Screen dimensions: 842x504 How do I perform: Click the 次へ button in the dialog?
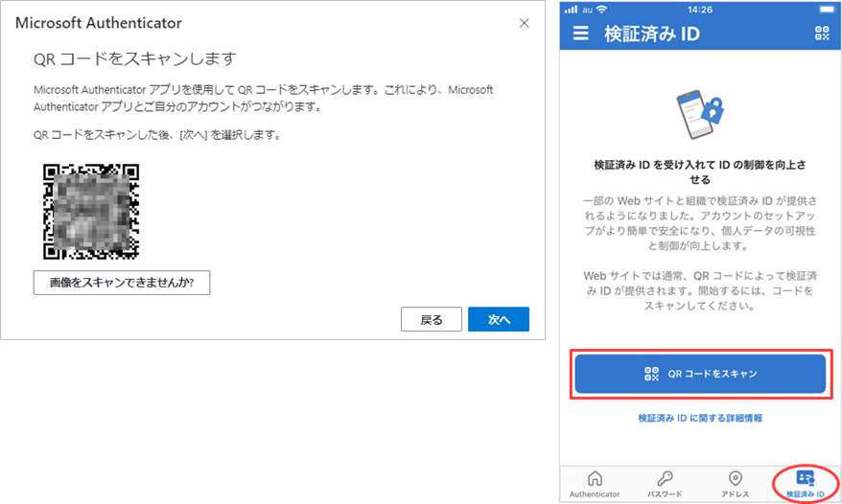coord(499,319)
